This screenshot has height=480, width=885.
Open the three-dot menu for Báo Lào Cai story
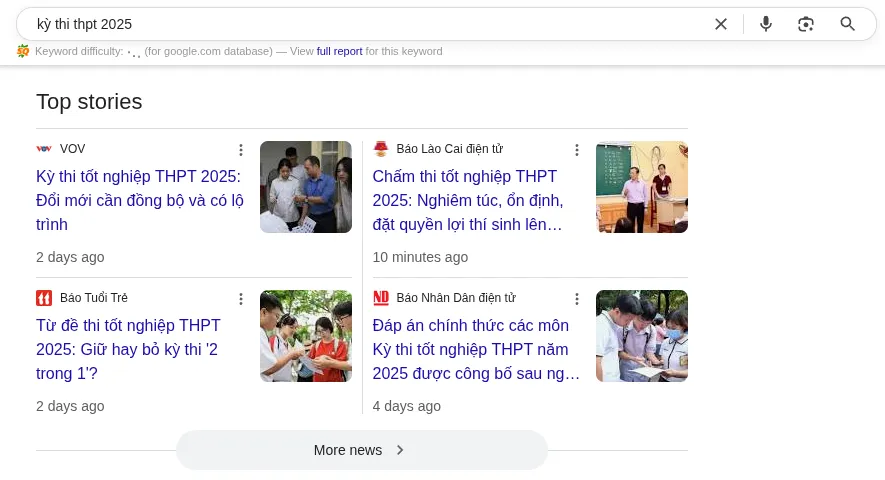pos(577,150)
